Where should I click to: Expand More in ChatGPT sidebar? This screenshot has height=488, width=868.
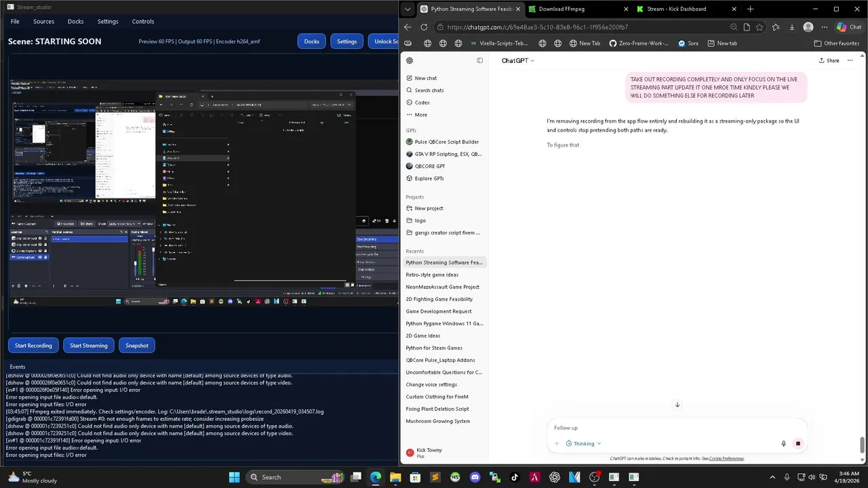point(444,115)
